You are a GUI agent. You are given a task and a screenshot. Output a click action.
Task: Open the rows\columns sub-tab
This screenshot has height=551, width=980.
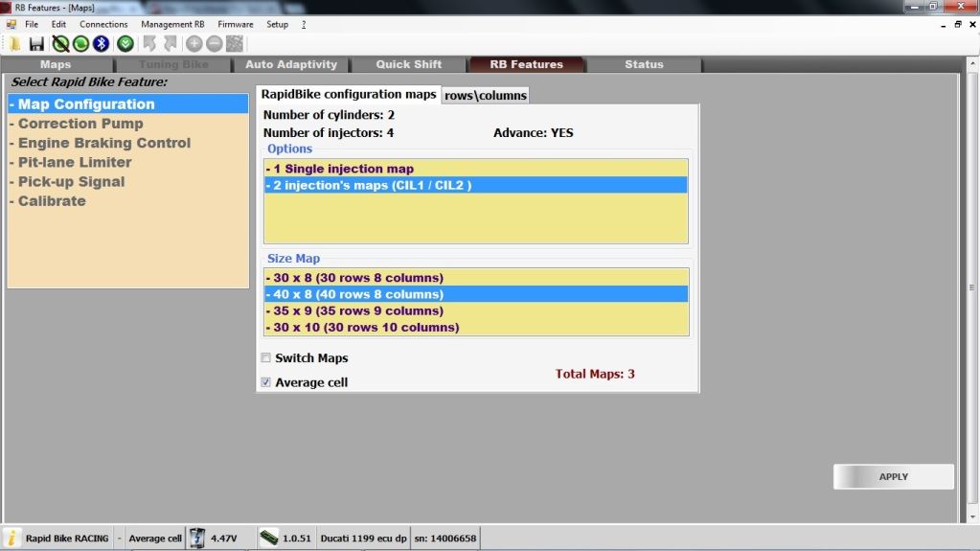(486, 95)
